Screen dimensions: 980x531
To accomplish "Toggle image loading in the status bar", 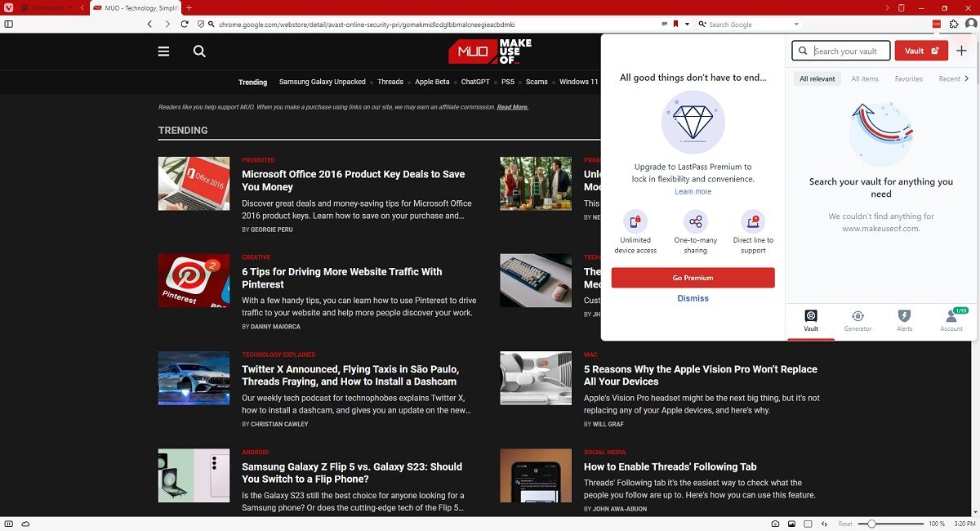I will coord(791,524).
